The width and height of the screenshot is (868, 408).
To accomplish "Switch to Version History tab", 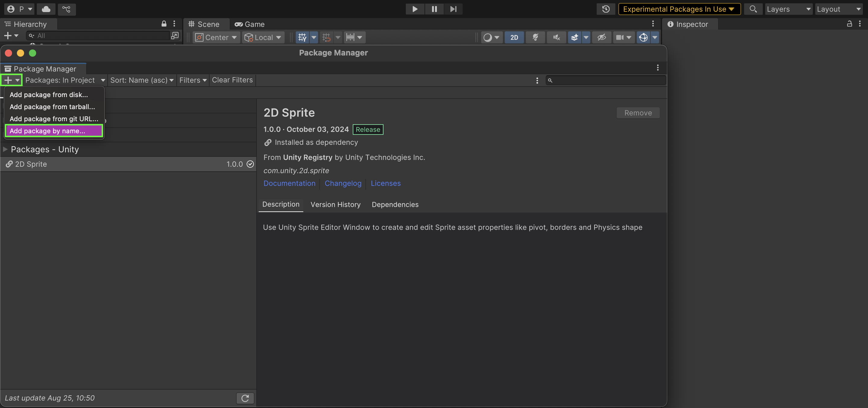I will [335, 204].
